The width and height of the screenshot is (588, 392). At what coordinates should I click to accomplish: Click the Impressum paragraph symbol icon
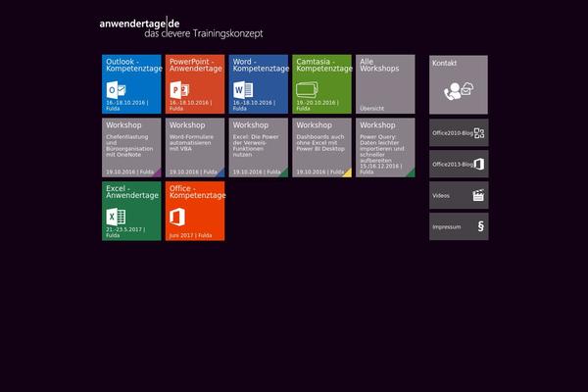(481, 226)
